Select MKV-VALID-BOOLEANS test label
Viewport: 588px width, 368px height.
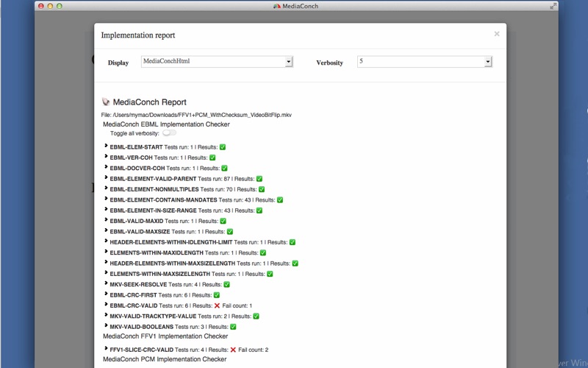(x=141, y=327)
